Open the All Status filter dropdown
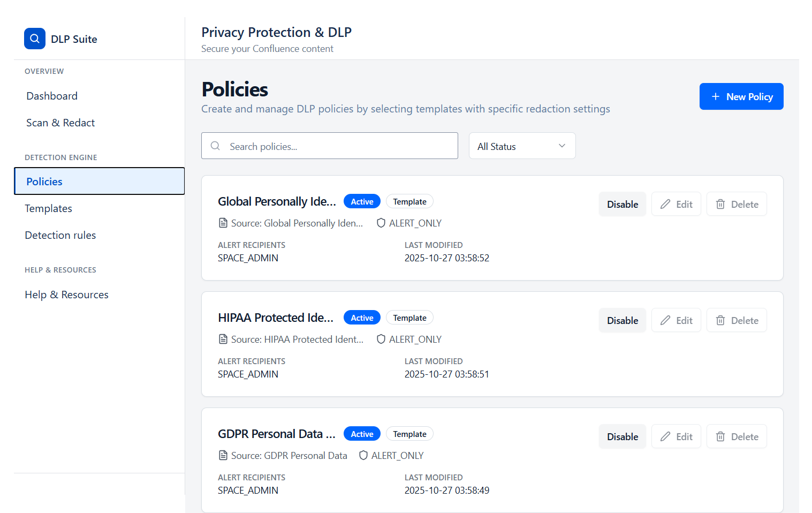The width and height of the screenshot is (812, 513). coord(522,146)
